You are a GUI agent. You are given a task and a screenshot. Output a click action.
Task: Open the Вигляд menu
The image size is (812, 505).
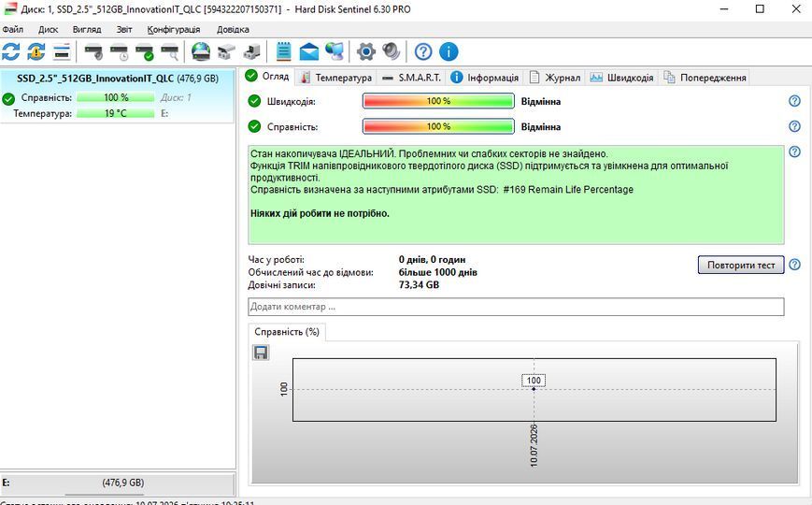[x=87, y=29]
